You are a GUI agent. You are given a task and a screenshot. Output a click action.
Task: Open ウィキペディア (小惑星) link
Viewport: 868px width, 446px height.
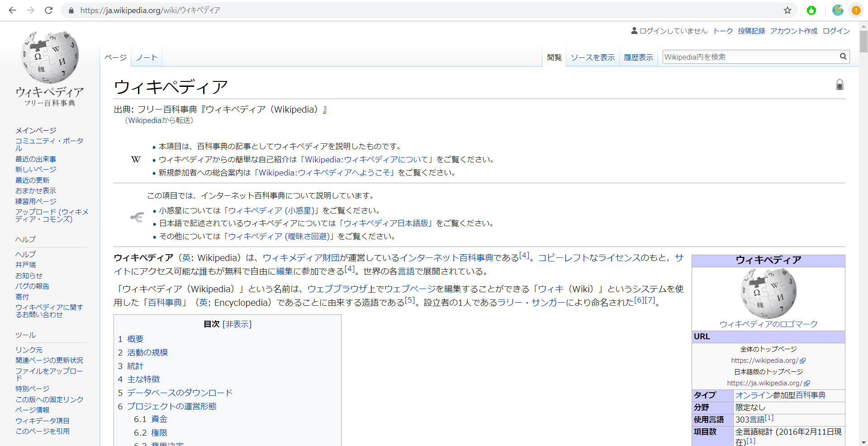pos(272,210)
